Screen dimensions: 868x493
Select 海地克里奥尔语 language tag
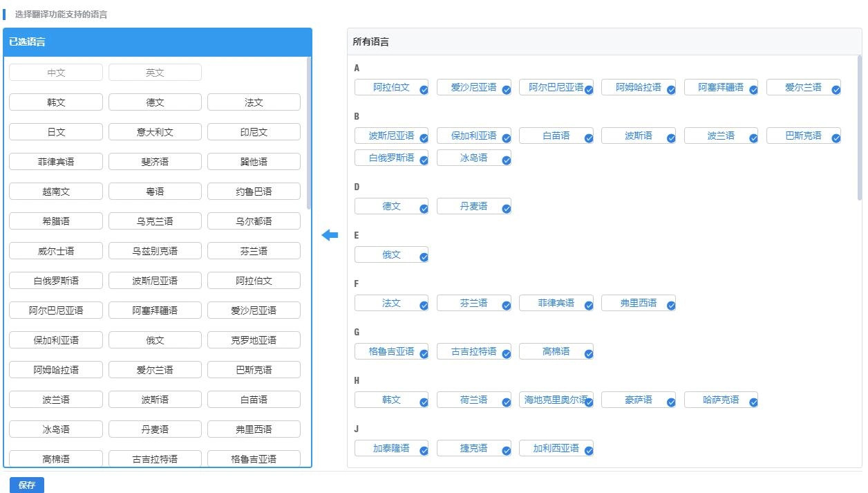pyautogui.click(x=556, y=400)
